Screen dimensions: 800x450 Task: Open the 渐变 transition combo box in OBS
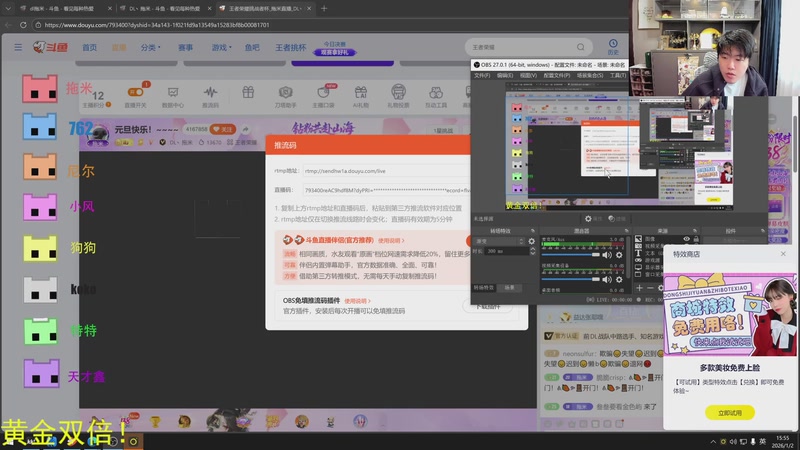499,241
